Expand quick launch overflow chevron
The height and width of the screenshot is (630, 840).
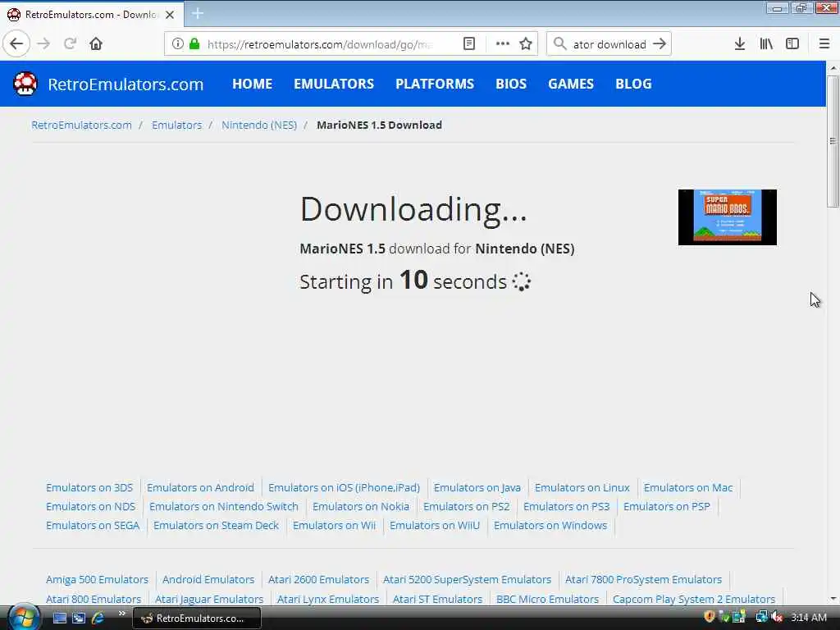(x=121, y=614)
